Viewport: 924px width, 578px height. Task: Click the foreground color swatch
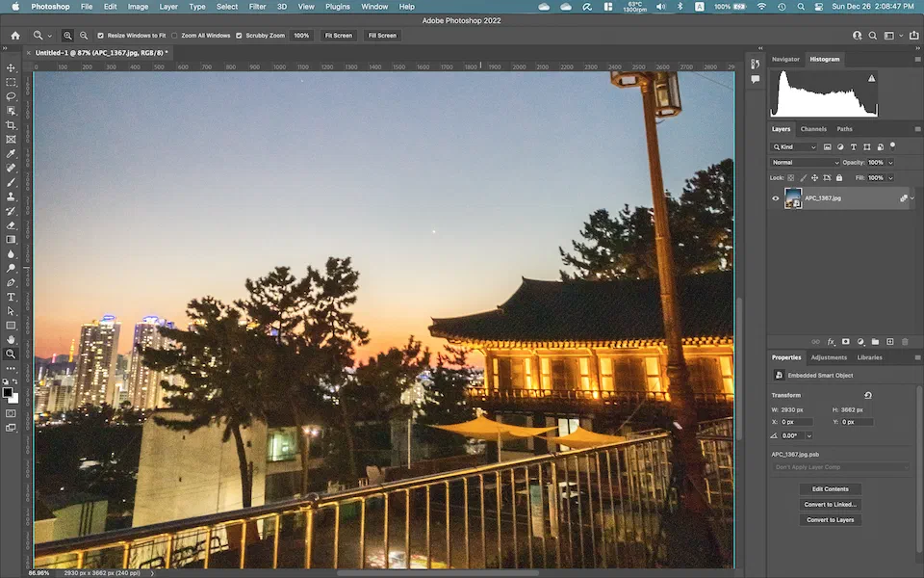pos(9,393)
